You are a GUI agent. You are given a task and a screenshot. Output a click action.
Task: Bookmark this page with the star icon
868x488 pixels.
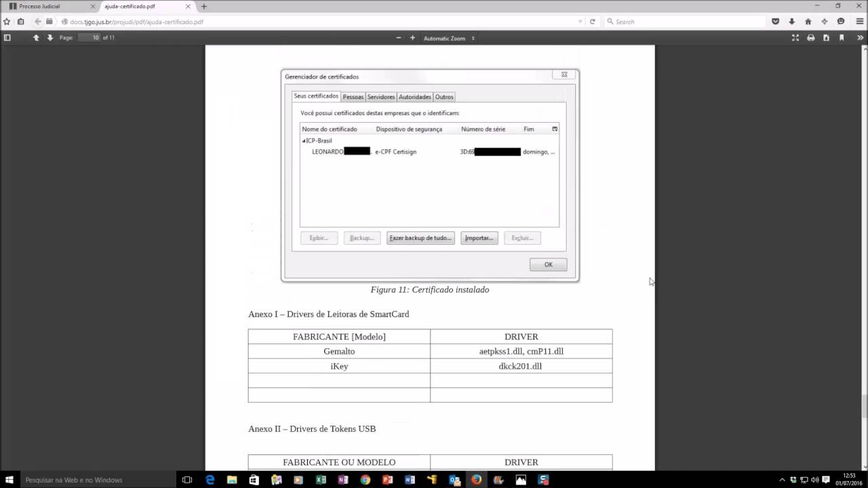click(x=7, y=22)
